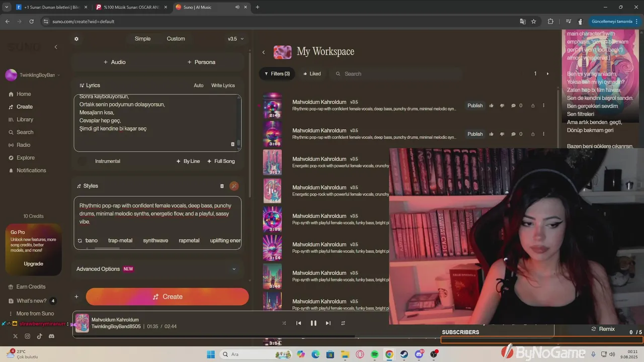The height and width of the screenshot is (362, 644).
Task: Open Suno's Discord social link
Action: [x=51, y=336]
